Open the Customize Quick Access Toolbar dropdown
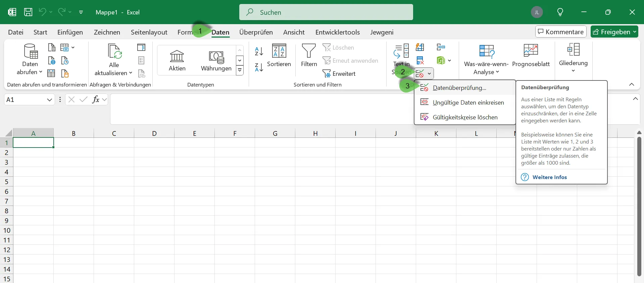The height and width of the screenshot is (283, 644). pos(81,12)
